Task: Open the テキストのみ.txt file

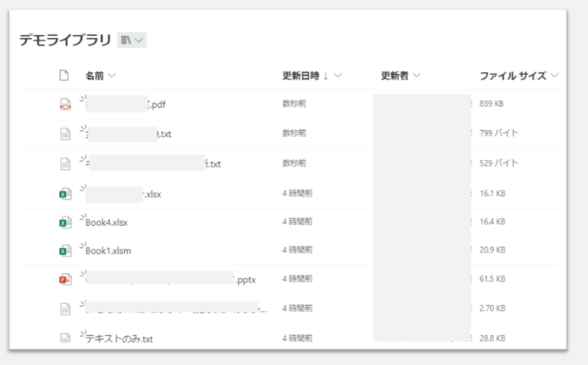Action: (x=119, y=339)
